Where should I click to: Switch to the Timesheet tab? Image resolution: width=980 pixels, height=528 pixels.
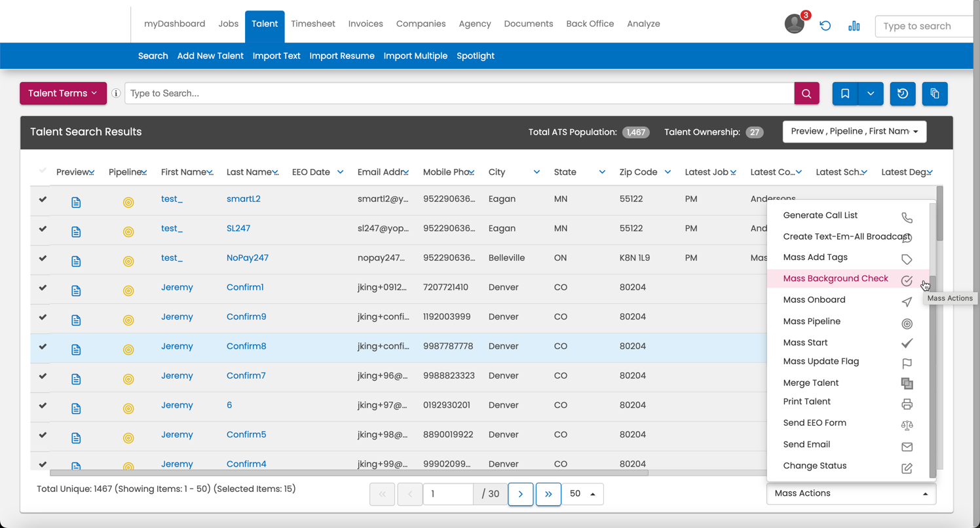point(313,24)
